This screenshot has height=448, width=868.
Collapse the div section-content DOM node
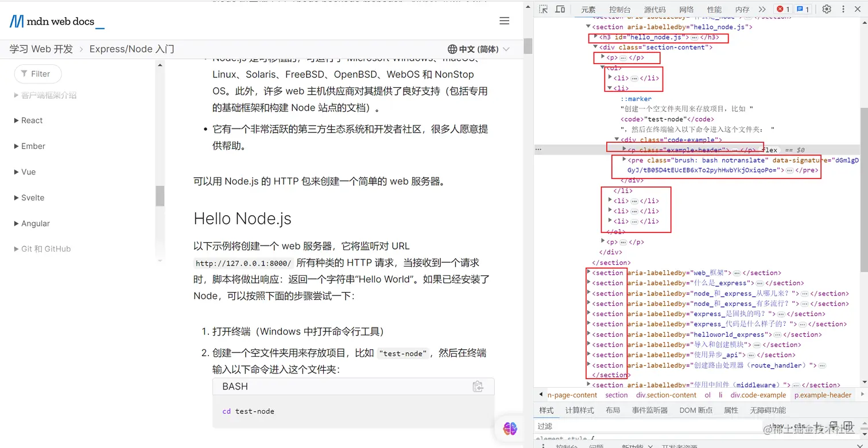point(596,47)
